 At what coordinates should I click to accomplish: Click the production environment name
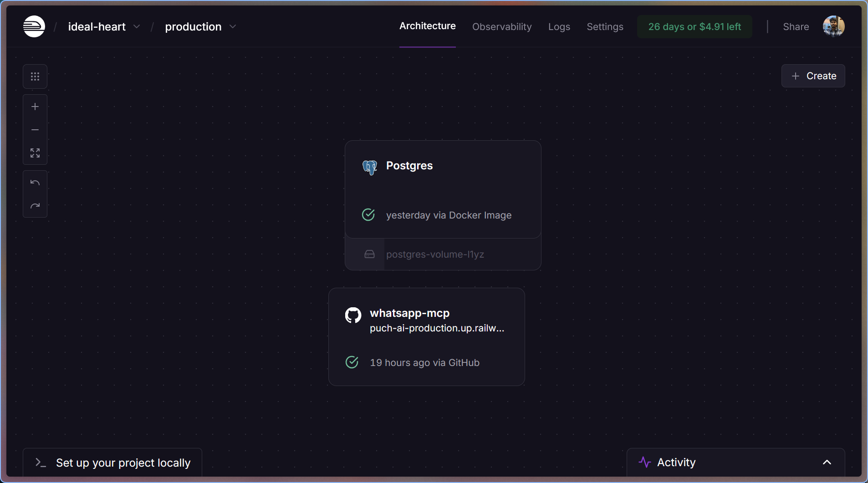[193, 27]
